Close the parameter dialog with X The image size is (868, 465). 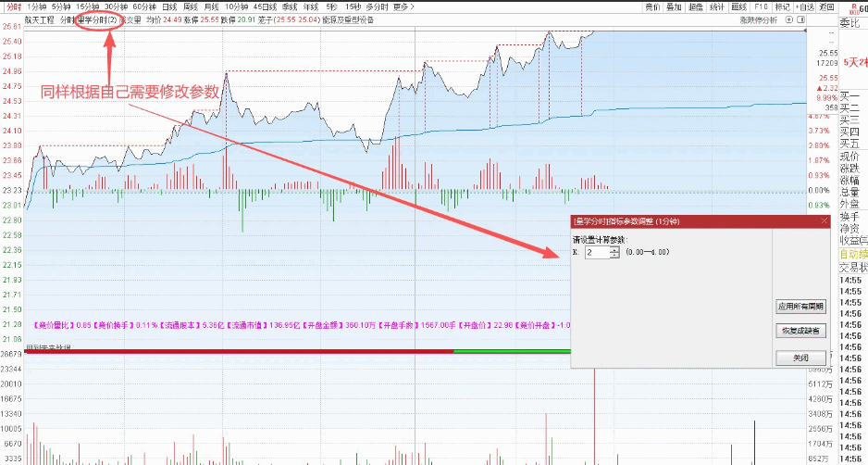825,220
